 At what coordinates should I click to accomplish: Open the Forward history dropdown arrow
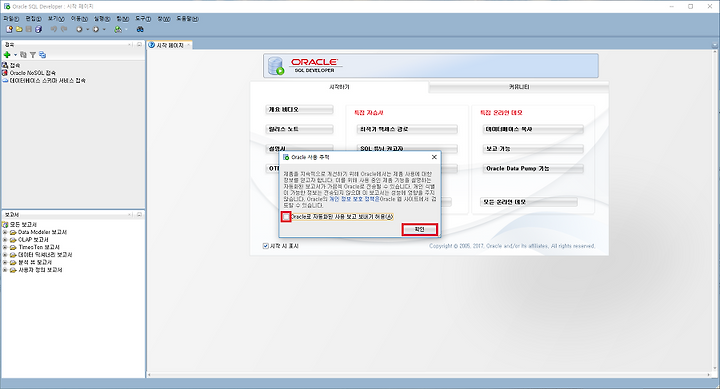click(x=104, y=29)
